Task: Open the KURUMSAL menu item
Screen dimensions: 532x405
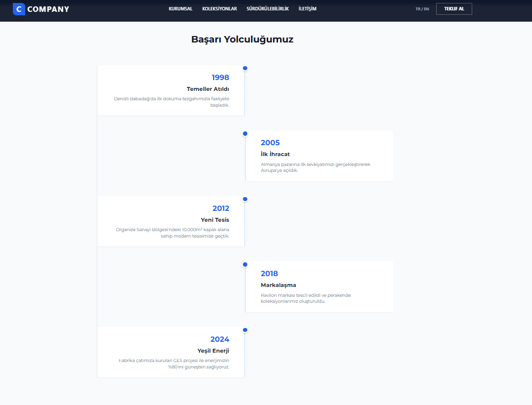Action: [x=180, y=9]
